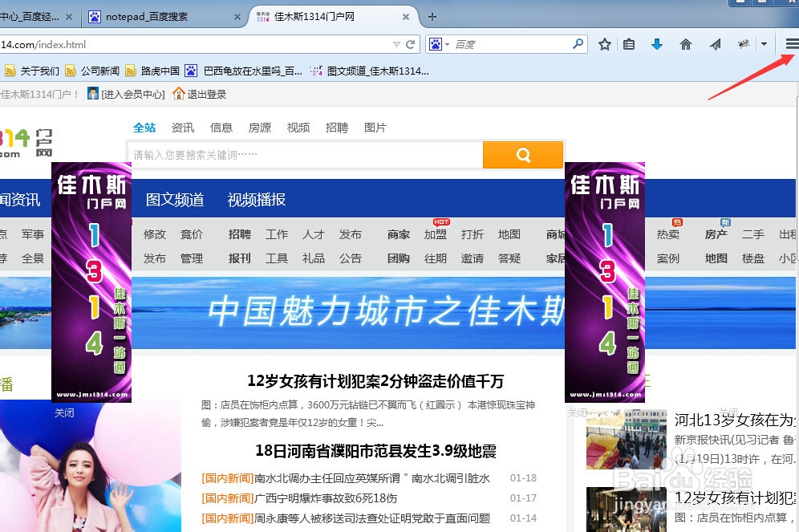The height and width of the screenshot is (532, 799).
Task: Click the 团购 link
Action: (x=399, y=258)
